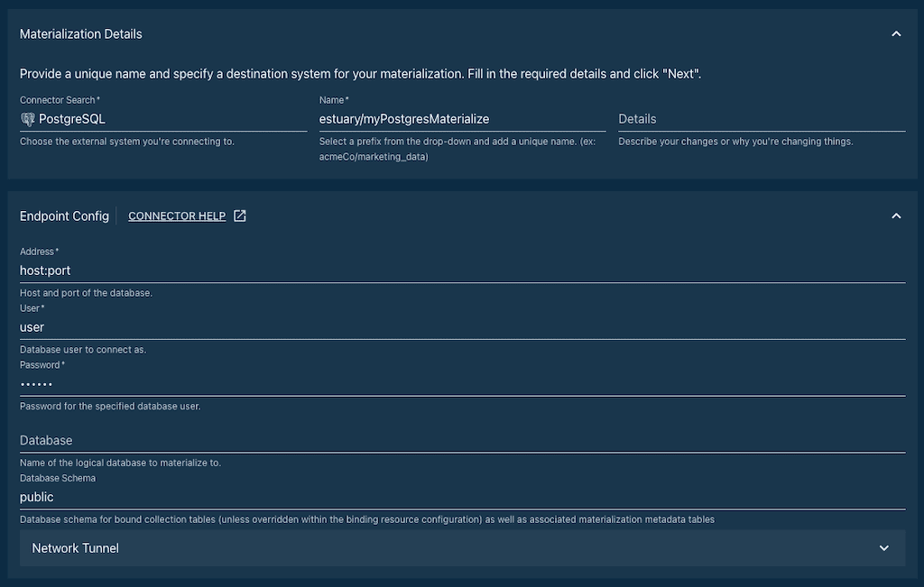Click the collapse chevron on Materialization Details

896,32
